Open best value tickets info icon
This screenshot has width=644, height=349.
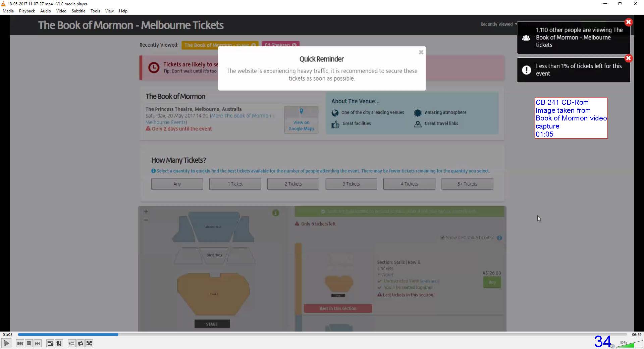pos(499,238)
